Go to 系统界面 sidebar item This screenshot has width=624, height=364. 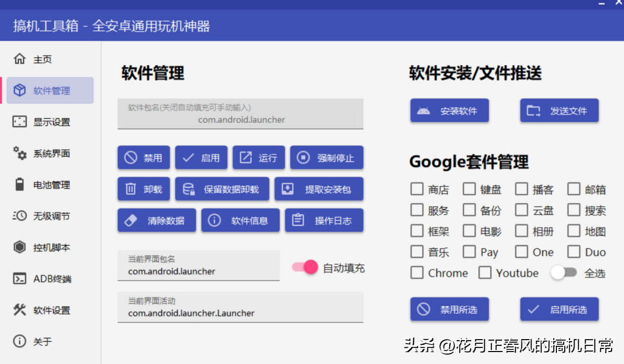[x=50, y=153]
